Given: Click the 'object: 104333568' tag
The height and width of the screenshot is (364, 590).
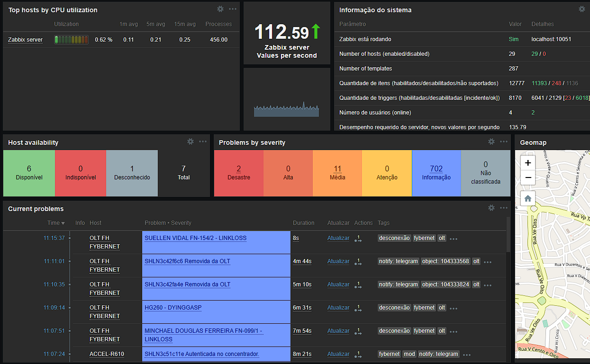Looking at the screenshot, I should [445, 261].
